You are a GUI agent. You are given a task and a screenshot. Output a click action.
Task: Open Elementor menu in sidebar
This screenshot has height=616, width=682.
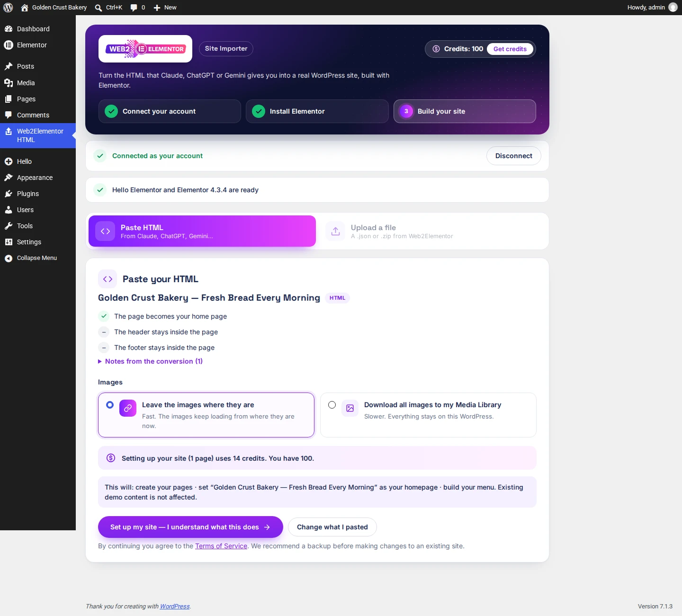pyautogui.click(x=38, y=45)
